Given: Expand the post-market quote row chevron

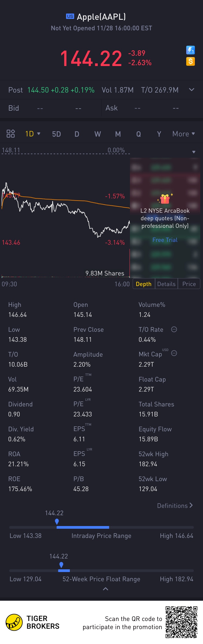Looking at the screenshot, I should pos(192,90).
